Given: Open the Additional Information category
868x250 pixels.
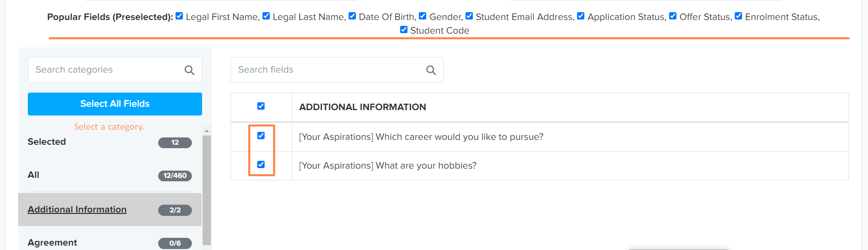Looking at the screenshot, I should [x=77, y=210].
